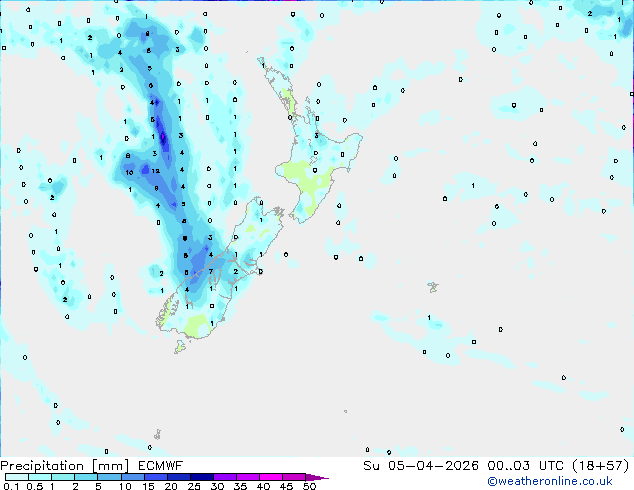Pick the 40–45 mm magenta legend swatch
The height and width of the screenshot is (490, 634).
[271, 477]
